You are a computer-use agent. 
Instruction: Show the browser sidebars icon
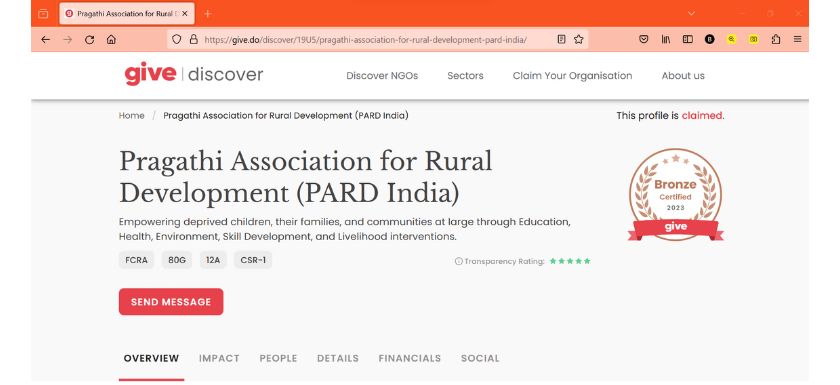point(688,39)
